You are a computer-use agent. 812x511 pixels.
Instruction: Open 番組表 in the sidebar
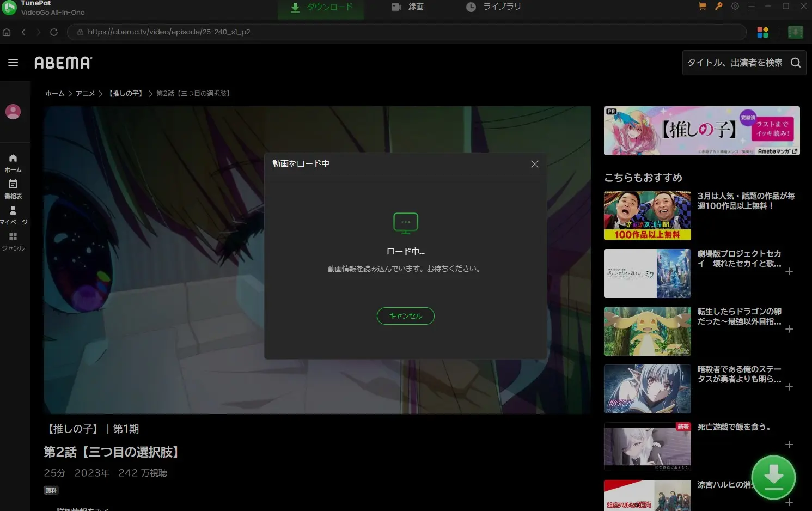coord(13,189)
